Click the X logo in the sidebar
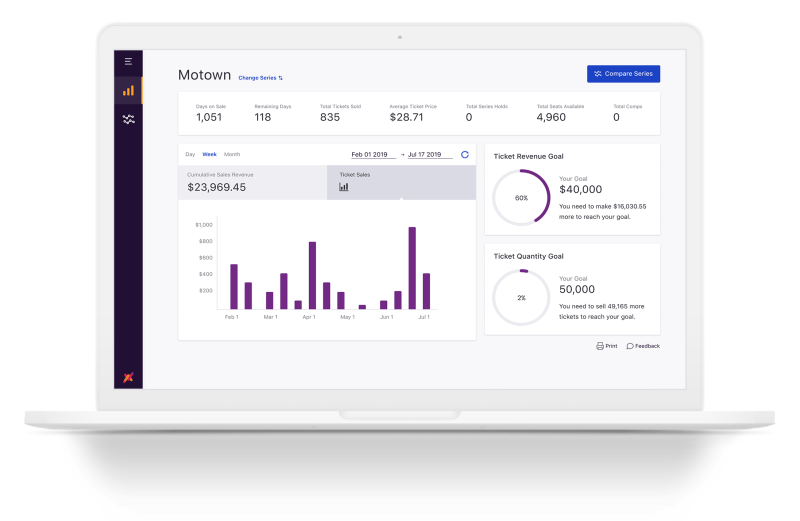The height and width of the screenshot is (521, 800). click(x=128, y=377)
